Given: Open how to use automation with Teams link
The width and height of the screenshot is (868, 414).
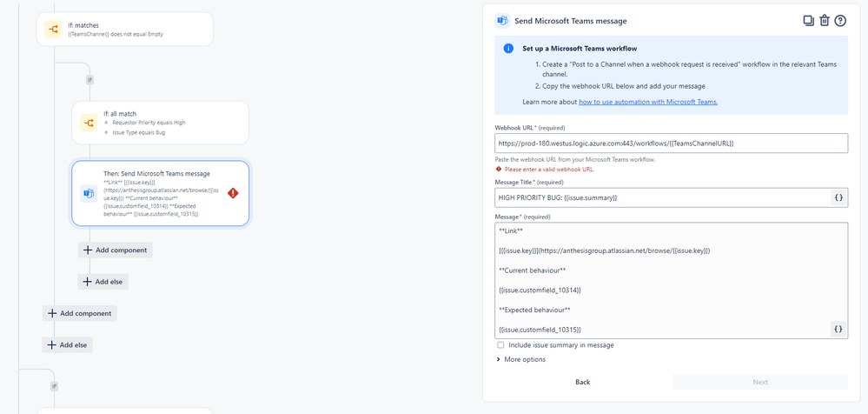Looking at the screenshot, I should tap(648, 102).
